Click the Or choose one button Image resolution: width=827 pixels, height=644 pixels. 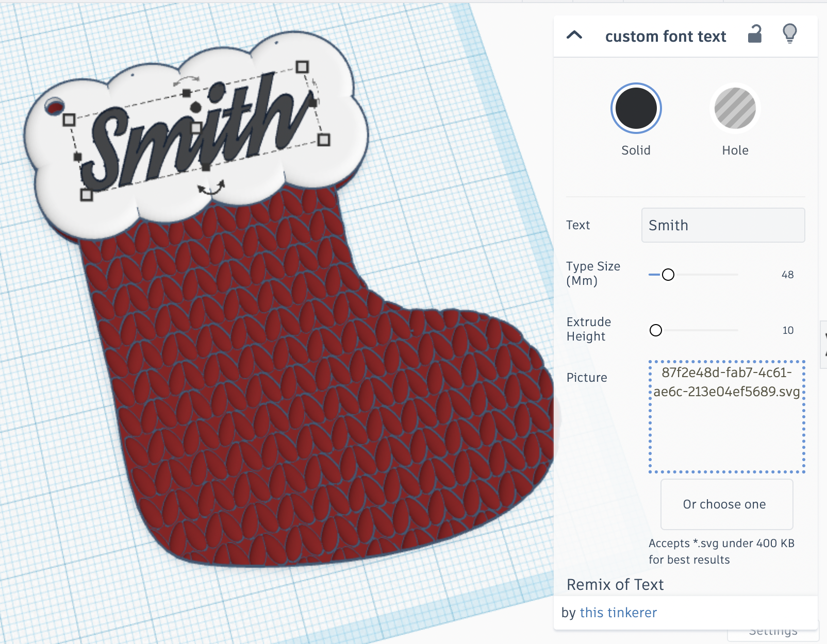pyautogui.click(x=726, y=504)
